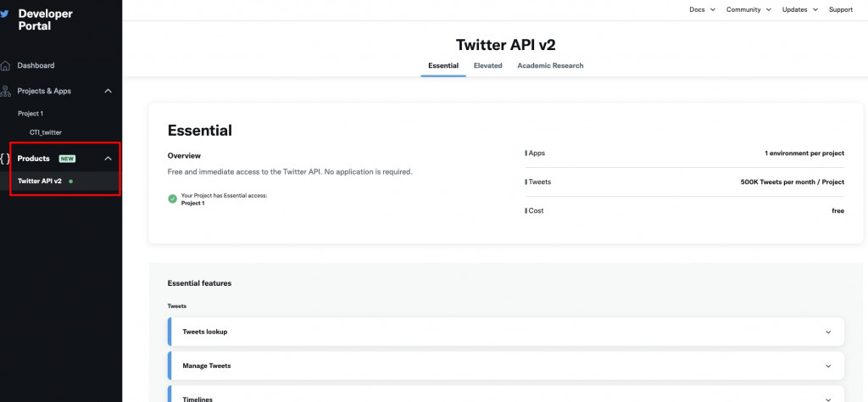The image size is (868, 402).
Task: Click the Twitter bird logo
Action: [6, 14]
